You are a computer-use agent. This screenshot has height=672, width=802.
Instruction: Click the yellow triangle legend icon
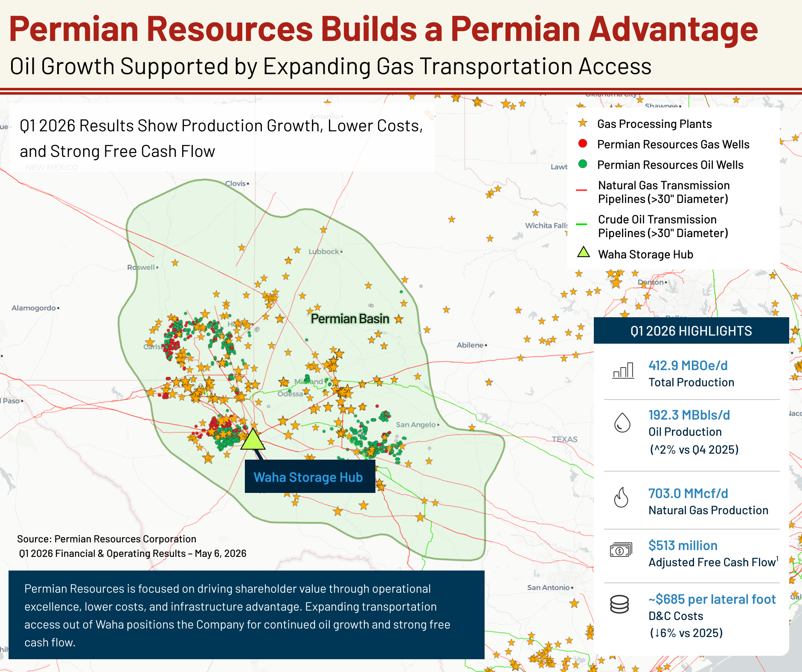tap(584, 252)
